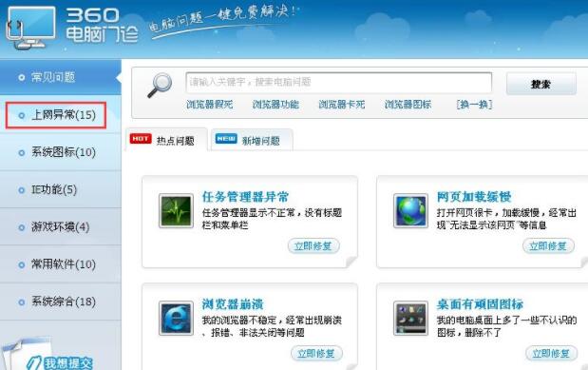Click 立即修复 for 桌面有顽固图标
The image size is (588, 370).
551,354
